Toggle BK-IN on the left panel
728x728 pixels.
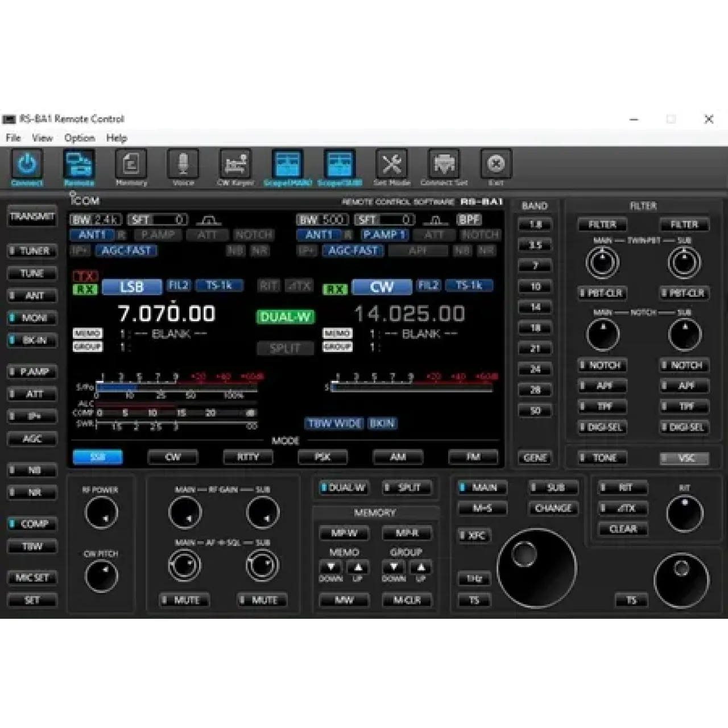[x=32, y=341]
